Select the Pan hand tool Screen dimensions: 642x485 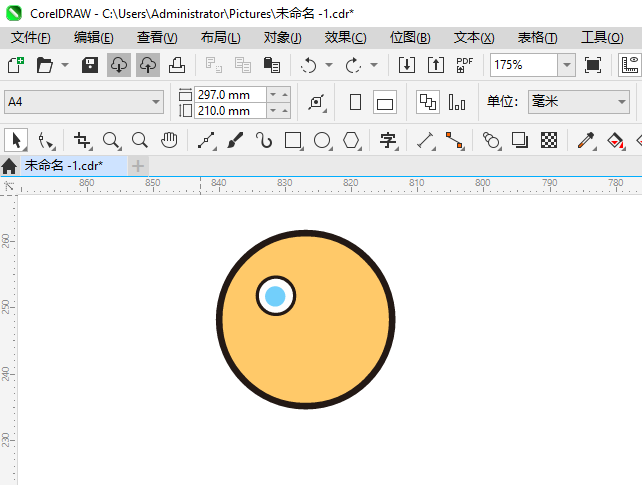pyautogui.click(x=169, y=140)
